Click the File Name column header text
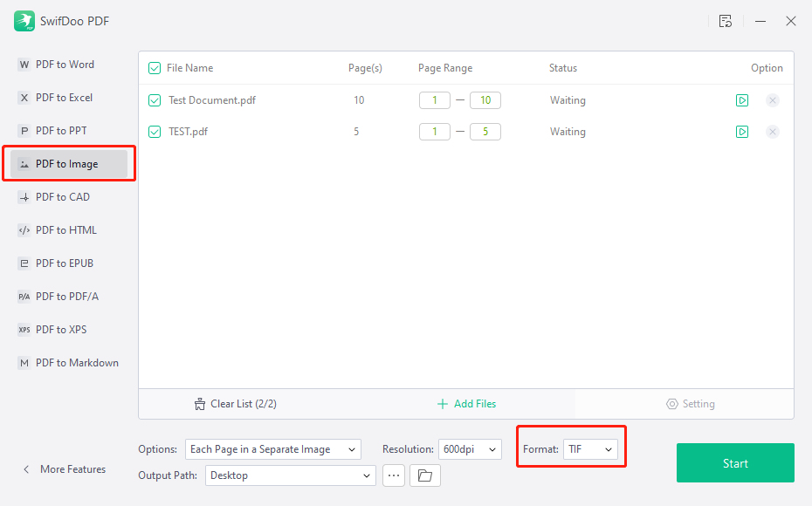The image size is (812, 506). [189, 68]
